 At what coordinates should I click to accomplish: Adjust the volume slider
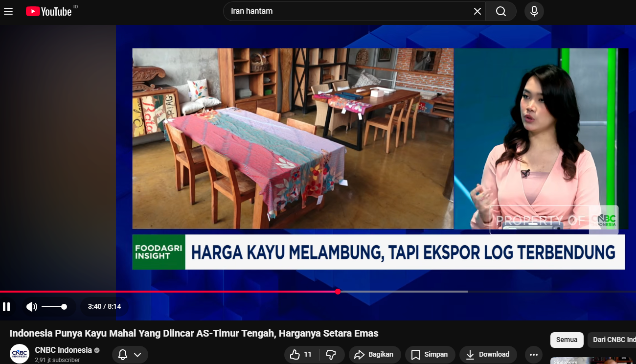(54, 307)
